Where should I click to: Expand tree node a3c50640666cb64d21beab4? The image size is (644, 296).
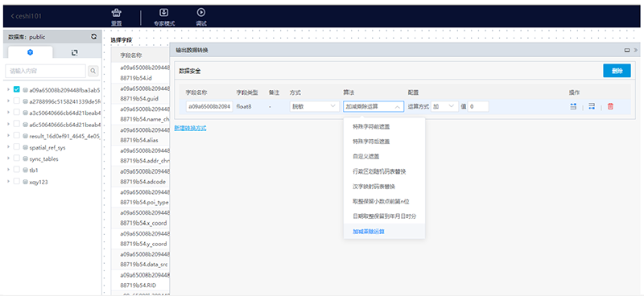pyautogui.click(x=8, y=112)
